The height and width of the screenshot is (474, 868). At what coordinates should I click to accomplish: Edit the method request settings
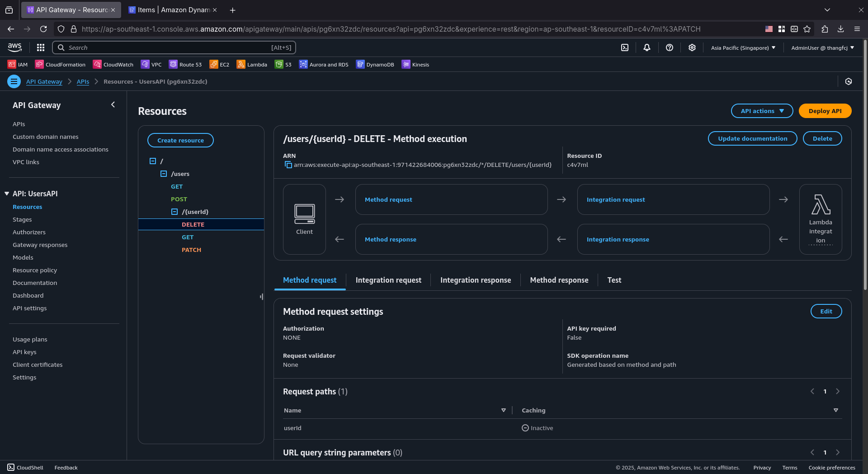pos(826,311)
